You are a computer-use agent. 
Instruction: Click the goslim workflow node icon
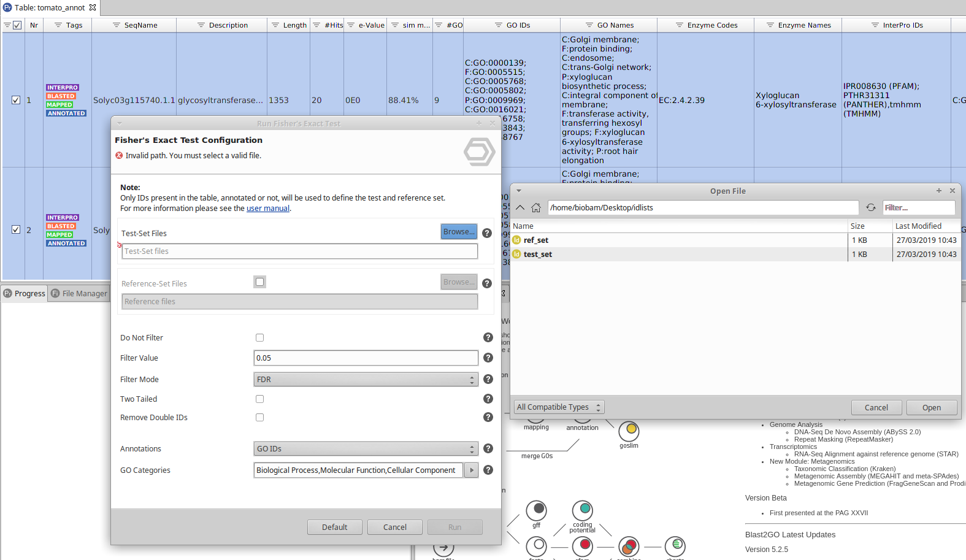[x=629, y=431]
